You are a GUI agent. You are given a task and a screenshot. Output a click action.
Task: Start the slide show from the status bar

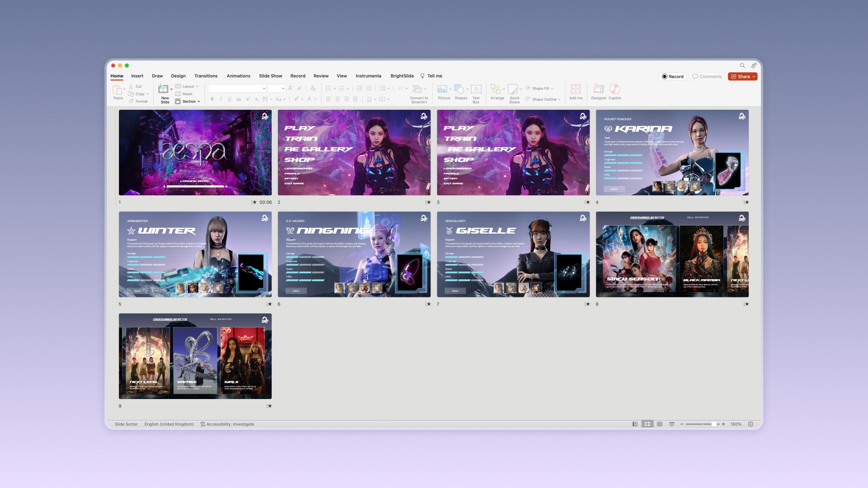point(672,424)
